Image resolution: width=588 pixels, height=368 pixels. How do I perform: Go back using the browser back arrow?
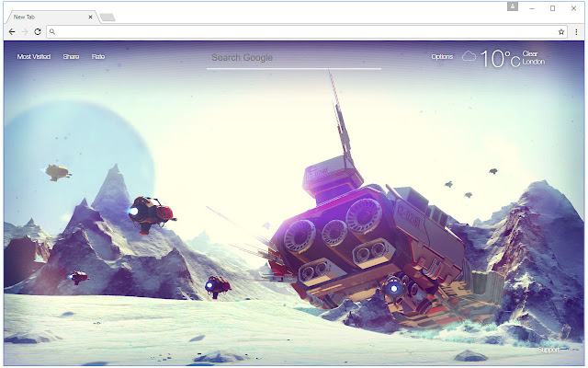coord(12,32)
